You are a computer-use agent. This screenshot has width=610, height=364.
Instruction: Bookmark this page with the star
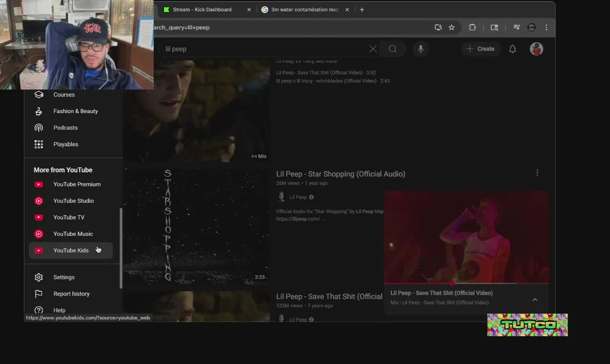point(452,27)
